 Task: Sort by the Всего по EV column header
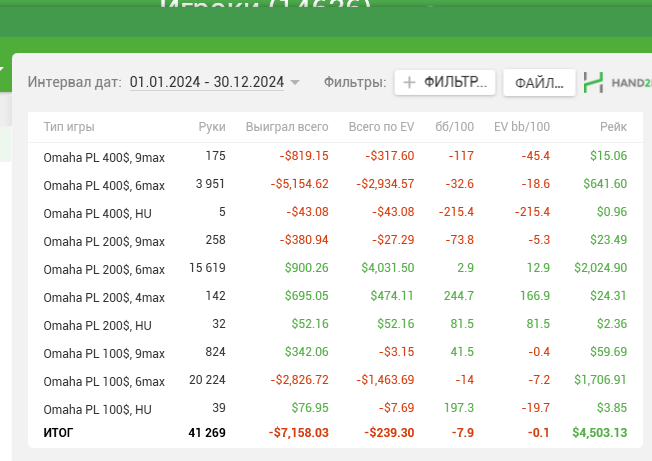[381, 126]
